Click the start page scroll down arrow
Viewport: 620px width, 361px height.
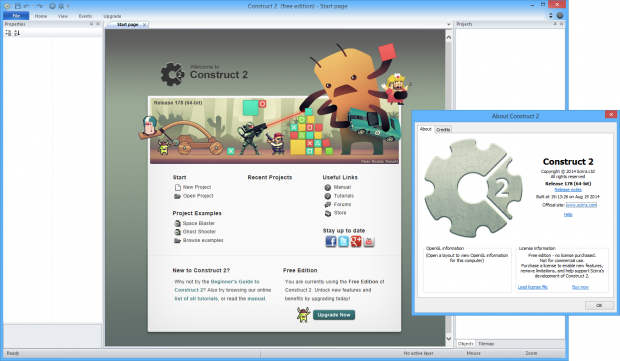click(x=448, y=338)
